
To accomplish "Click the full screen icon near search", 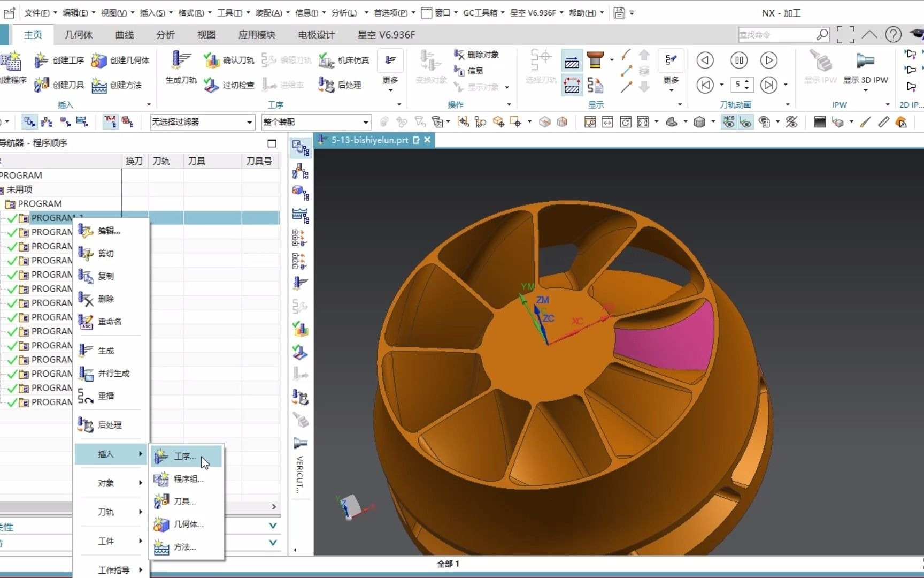I will click(845, 35).
